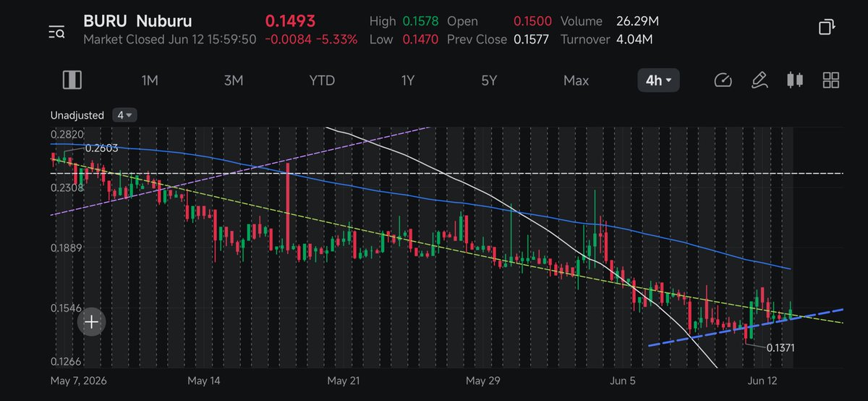Tap the round plus crosshair button
This screenshot has width=868, height=401.
pos(92,322)
